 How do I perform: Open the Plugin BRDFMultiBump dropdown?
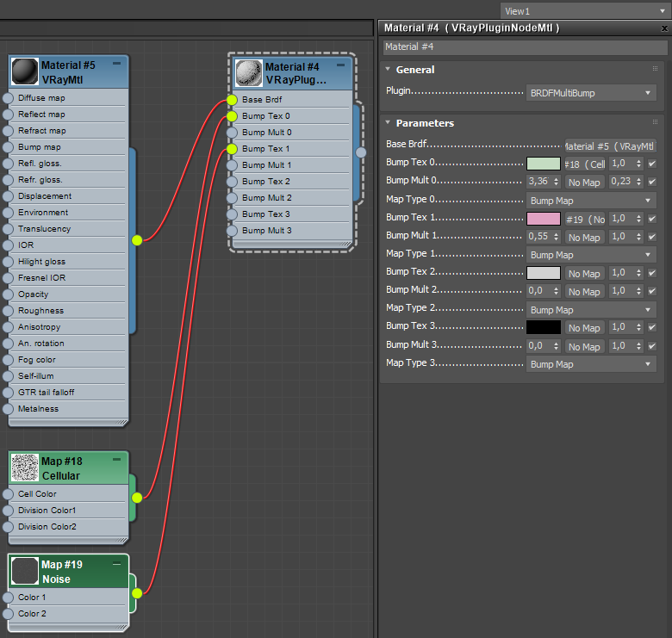[x=591, y=92]
